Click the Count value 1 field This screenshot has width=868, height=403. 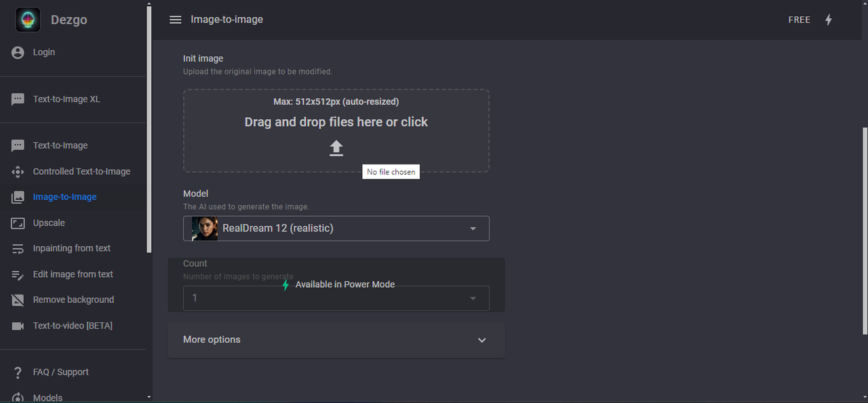pos(336,298)
